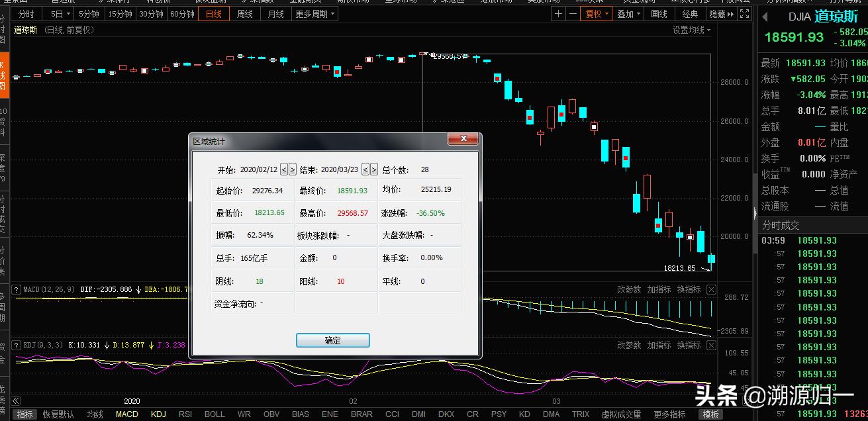Close the MACD indicator panel

click(710, 289)
